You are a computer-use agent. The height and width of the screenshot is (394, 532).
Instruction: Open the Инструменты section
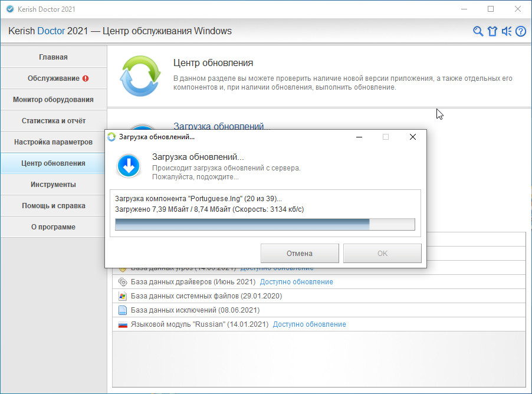click(53, 185)
